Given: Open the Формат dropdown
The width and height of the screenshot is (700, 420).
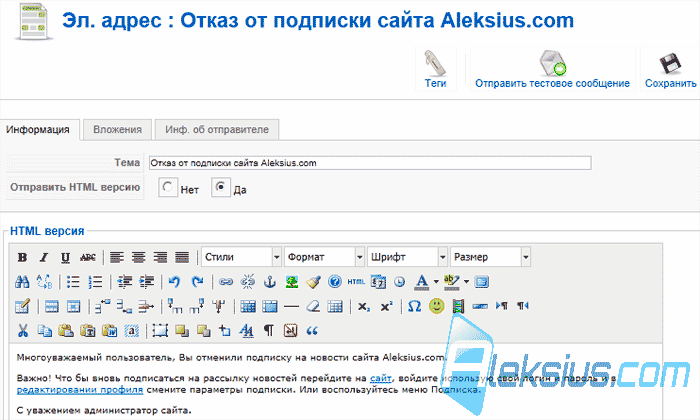Looking at the screenshot, I should tap(325, 257).
